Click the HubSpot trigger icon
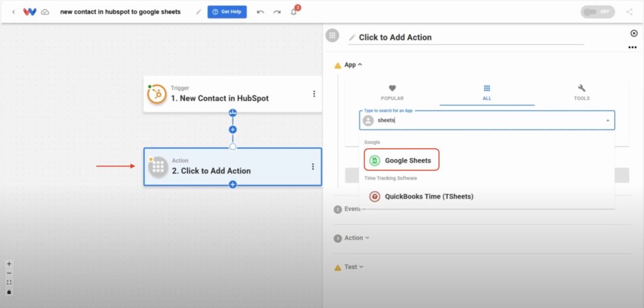 pos(157,94)
